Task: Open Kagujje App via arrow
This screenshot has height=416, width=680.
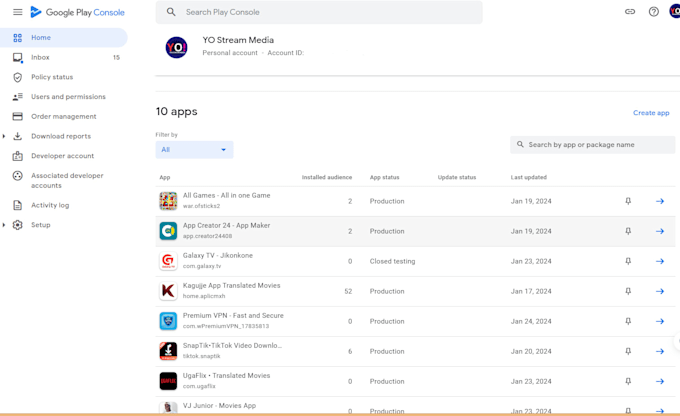Action: (x=660, y=291)
